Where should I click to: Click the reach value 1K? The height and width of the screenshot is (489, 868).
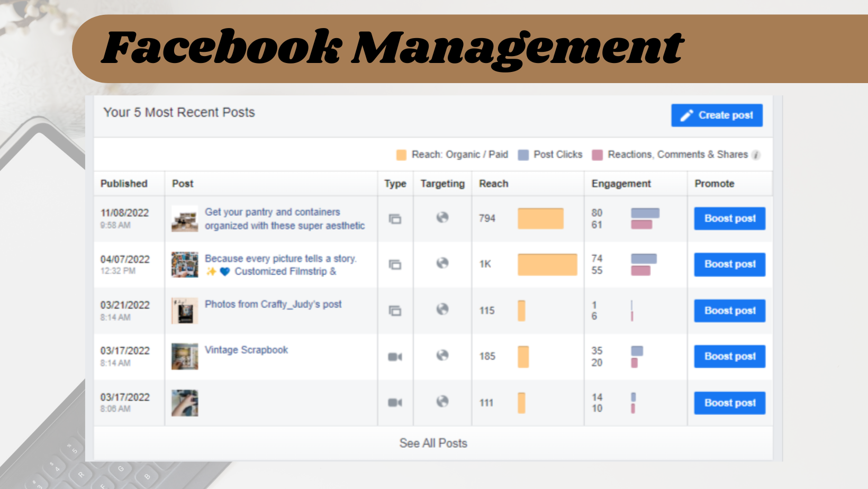click(485, 264)
